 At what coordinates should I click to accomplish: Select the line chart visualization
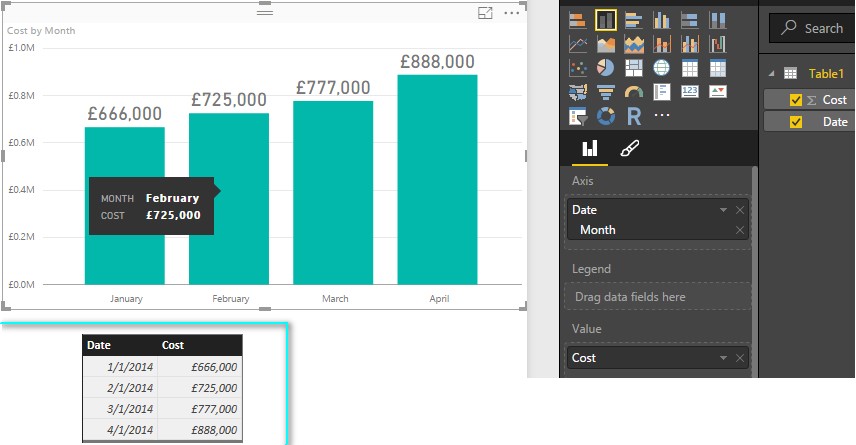pyautogui.click(x=578, y=44)
